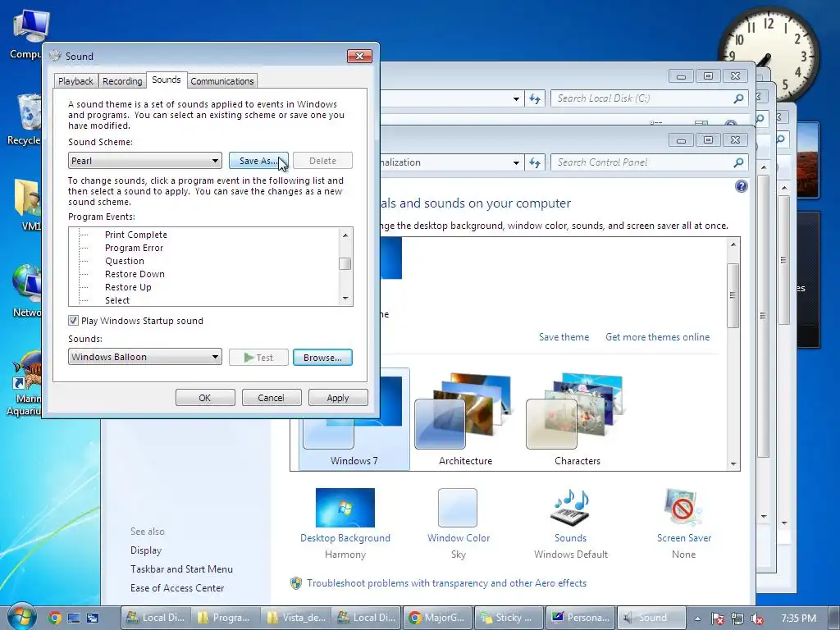
Task: Switch to Sticky Notes taskbar button
Action: click(508, 618)
